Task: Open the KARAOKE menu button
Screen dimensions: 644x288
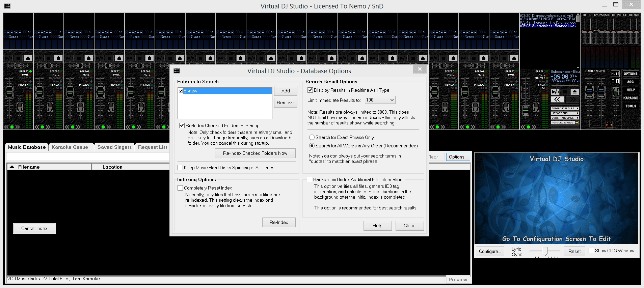Action: [x=630, y=98]
